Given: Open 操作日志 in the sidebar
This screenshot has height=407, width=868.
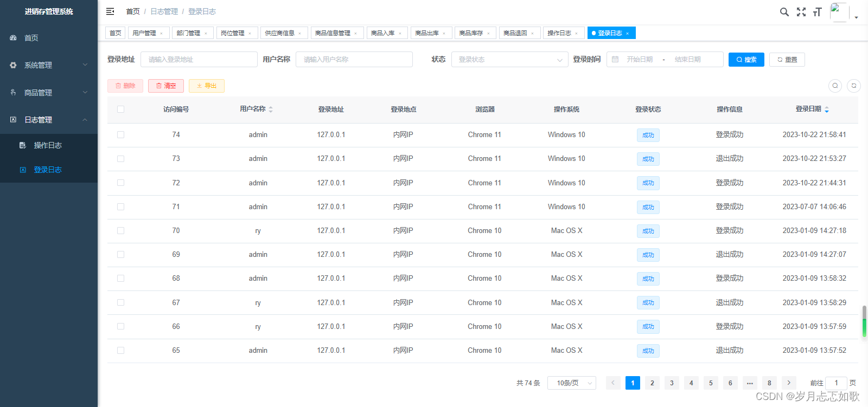Looking at the screenshot, I should tap(49, 145).
